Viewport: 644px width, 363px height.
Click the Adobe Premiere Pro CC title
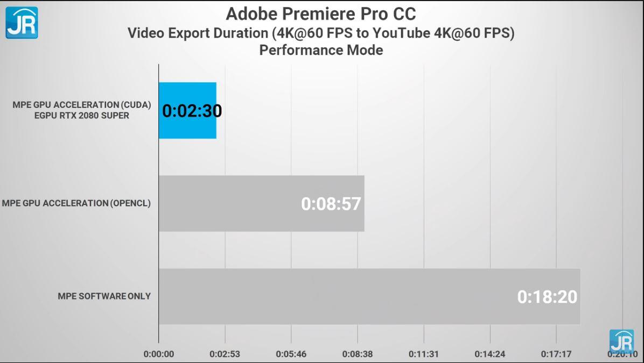coord(321,14)
